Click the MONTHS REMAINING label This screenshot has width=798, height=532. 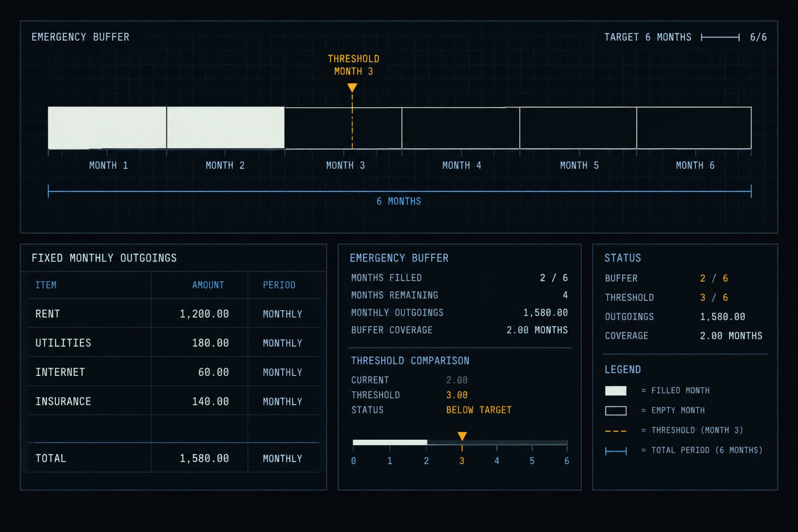pos(395,295)
